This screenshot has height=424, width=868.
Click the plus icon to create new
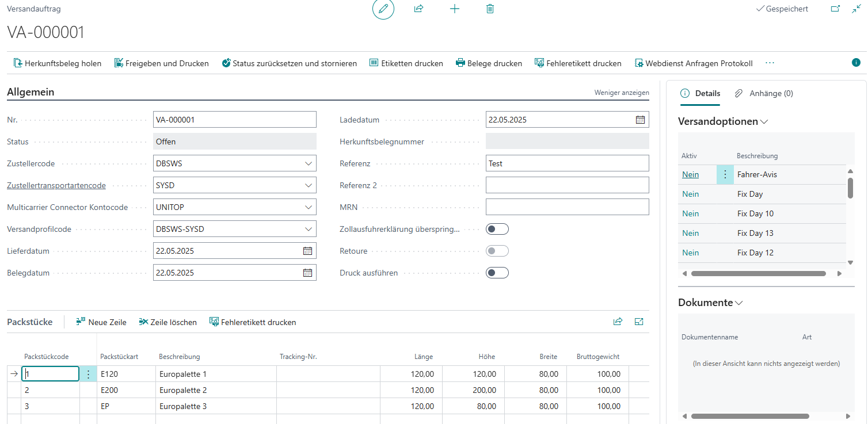[x=454, y=9]
